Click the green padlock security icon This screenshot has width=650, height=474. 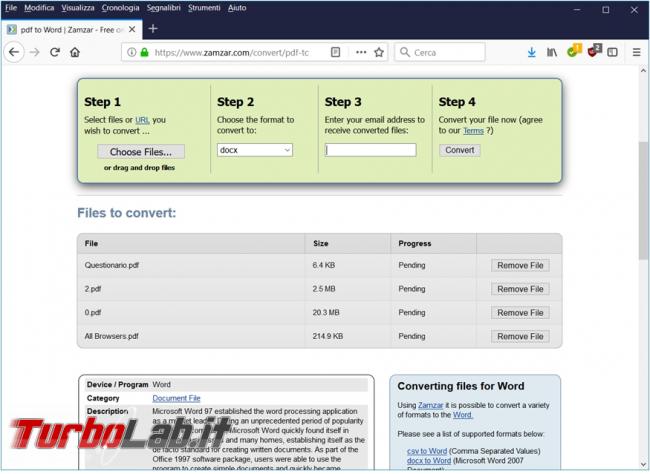point(144,52)
